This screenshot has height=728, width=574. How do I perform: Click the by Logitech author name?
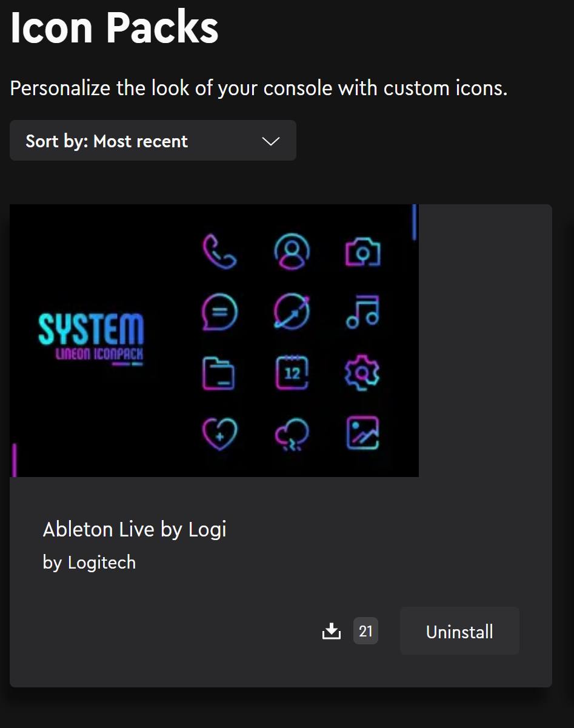point(89,563)
